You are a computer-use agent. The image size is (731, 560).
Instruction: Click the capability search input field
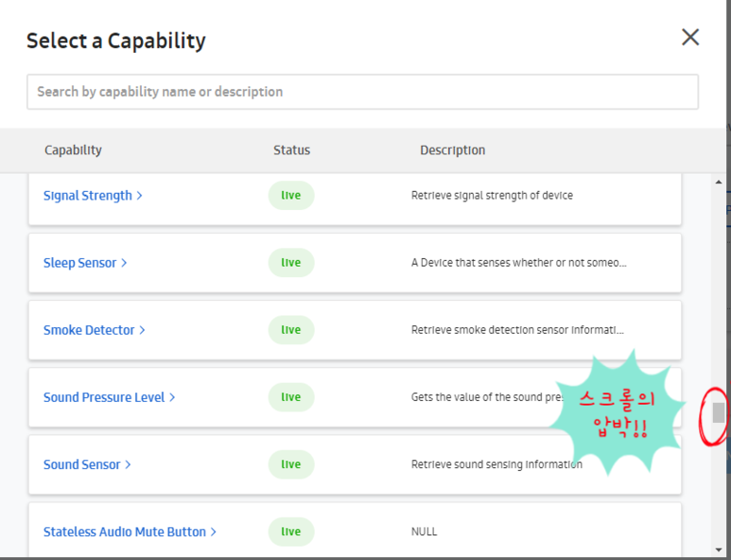tap(362, 92)
